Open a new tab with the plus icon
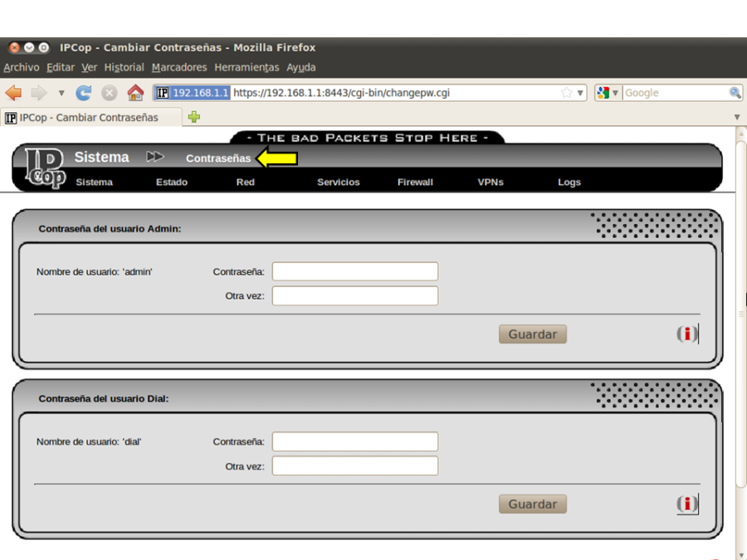 pyautogui.click(x=194, y=117)
